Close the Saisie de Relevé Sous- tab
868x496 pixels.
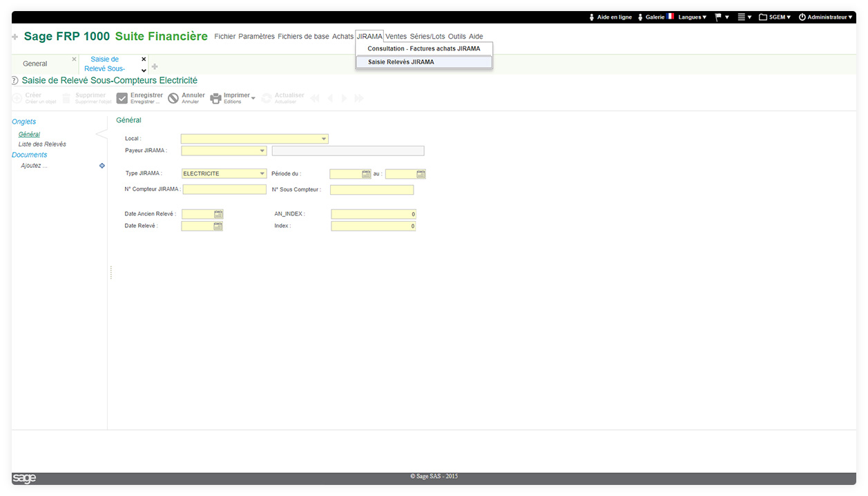(x=144, y=59)
